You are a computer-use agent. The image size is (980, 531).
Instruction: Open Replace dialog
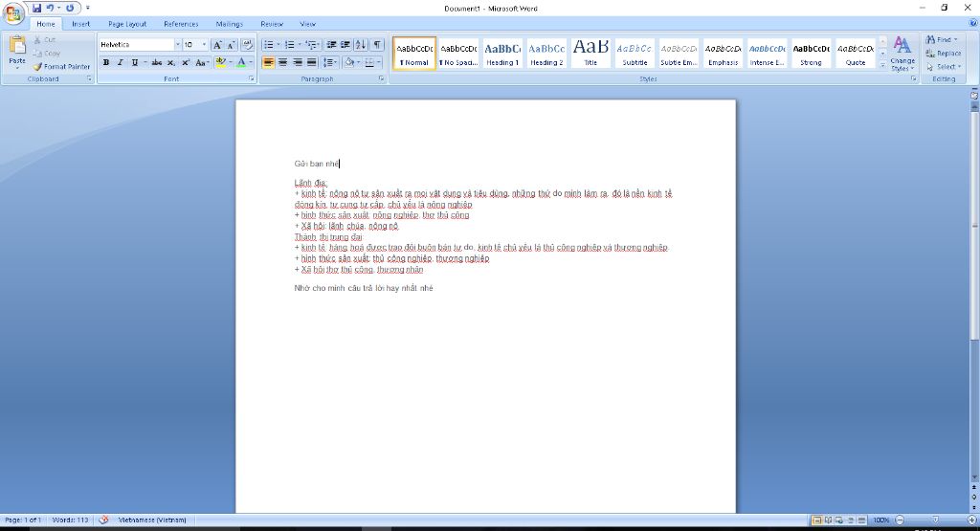pyautogui.click(x=944, y=54)
